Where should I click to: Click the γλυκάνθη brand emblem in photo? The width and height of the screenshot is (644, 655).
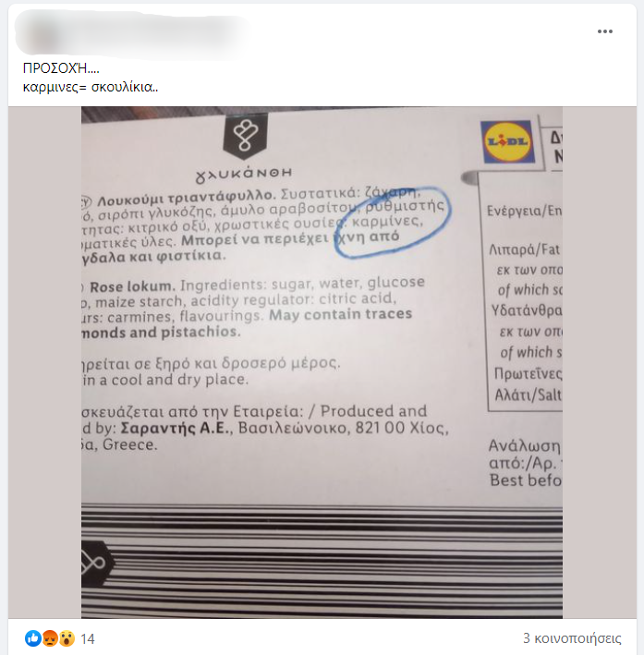245,137
